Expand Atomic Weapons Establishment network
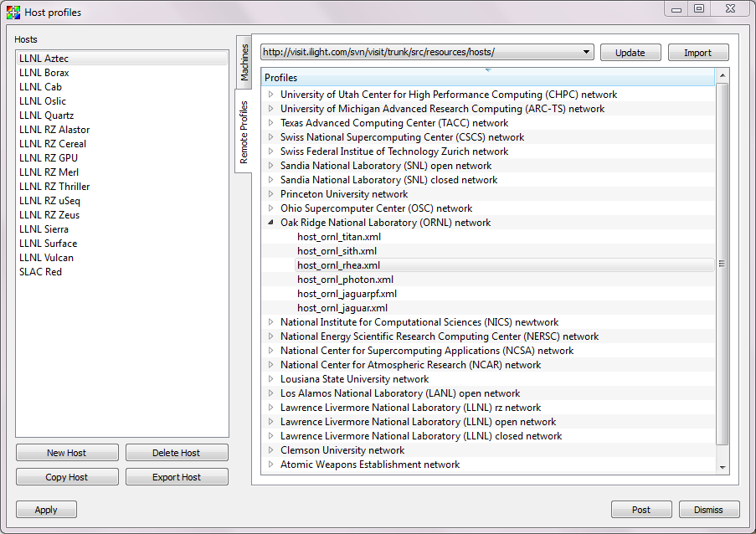Viewport: 756px width, 534px height. pos(271,465)
